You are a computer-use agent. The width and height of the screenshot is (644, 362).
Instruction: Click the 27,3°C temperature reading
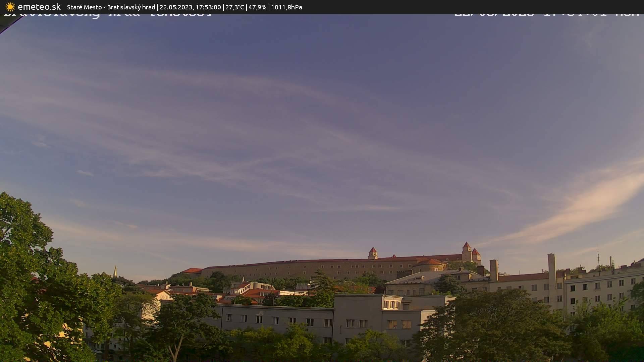(x=234, y=7)
